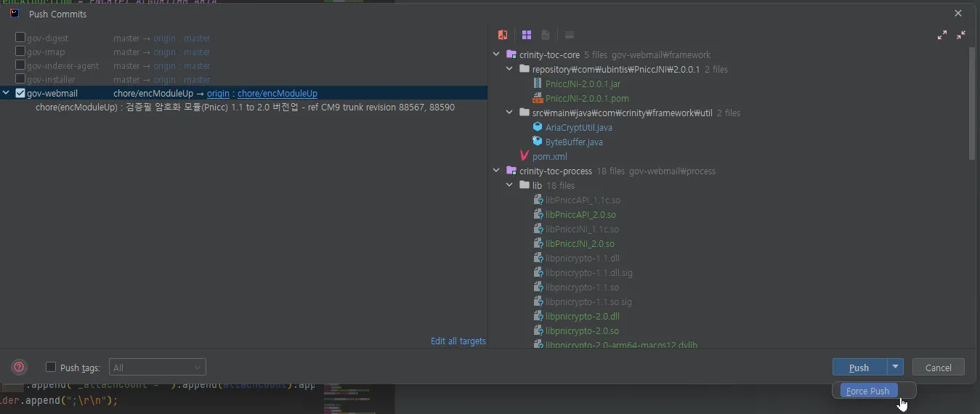Collapse the lib folder node
This screenshot has width=980, height=414.
[510, 185]
